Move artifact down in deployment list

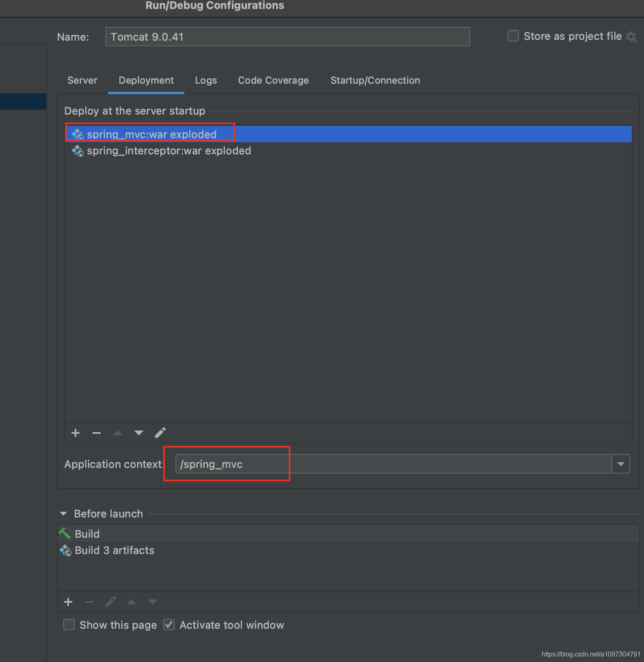(139, 433)
